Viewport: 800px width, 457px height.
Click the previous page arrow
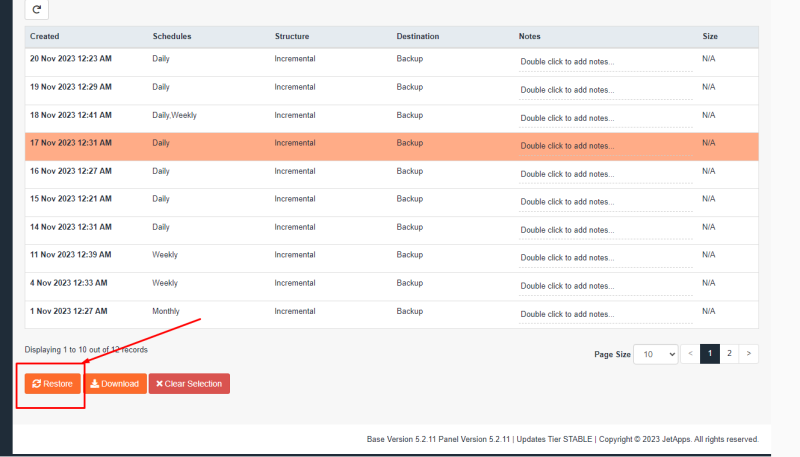pos(690,353)
